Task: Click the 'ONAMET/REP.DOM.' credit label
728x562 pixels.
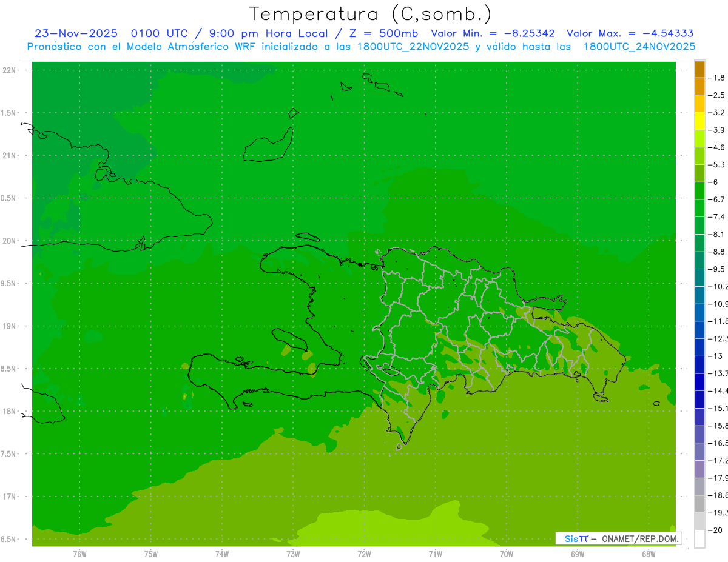Action: click(641, 538)
